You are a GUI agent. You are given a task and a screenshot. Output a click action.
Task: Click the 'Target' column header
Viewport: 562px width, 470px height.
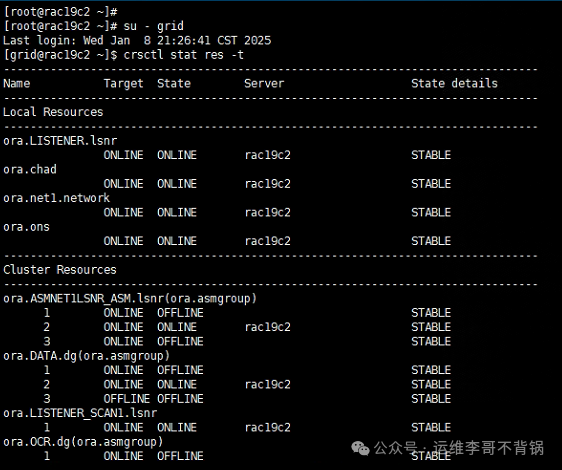point(124,84)
